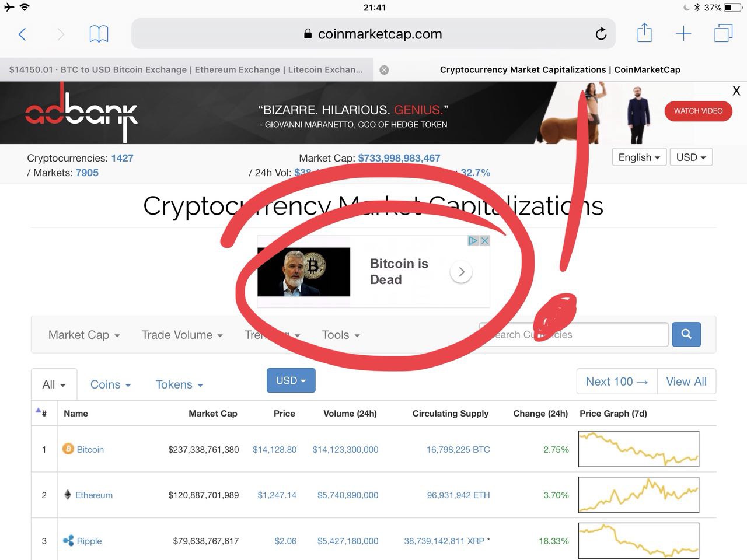This screenshot has width=747, height=560.
Task: Switch to the Coins tab
Action: (x=110, y=384)
